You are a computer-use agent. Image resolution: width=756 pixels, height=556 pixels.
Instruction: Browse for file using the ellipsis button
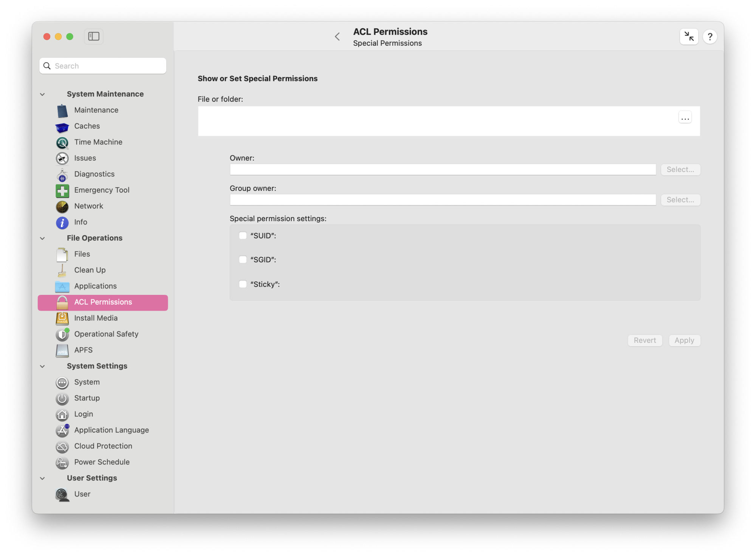[x=685, y=118]
